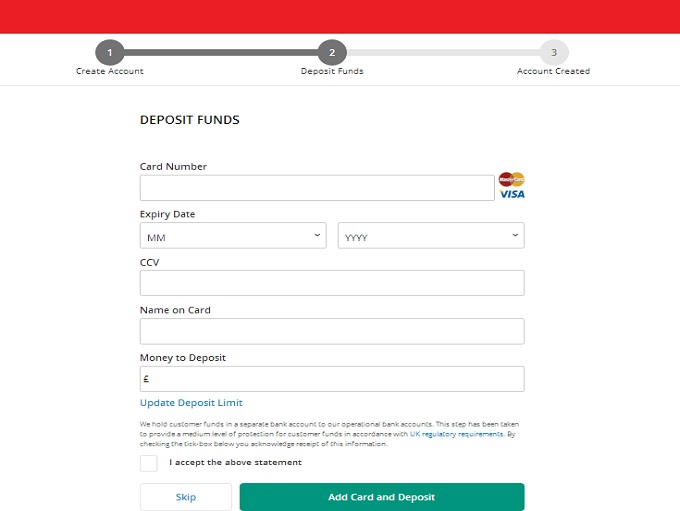This screenshot has height=511, width=680.
Task: Open the Update Deposit Limit link
Action: [x=191, y=403]
